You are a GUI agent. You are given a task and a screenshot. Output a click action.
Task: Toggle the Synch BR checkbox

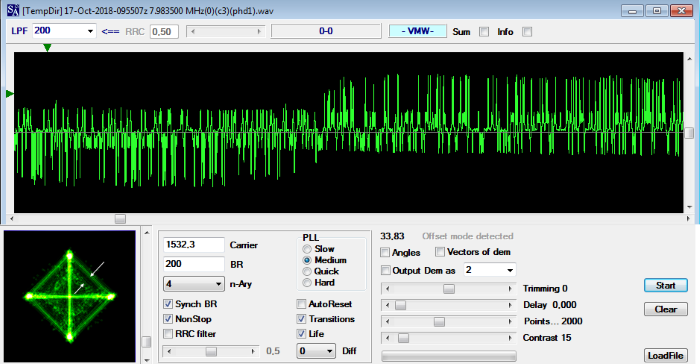[168, 304]
